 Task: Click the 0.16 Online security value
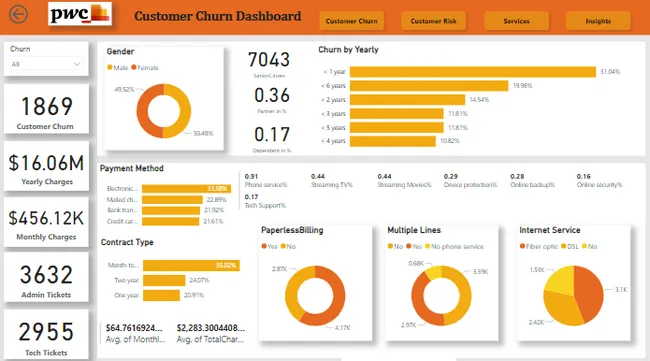click(x=583, y=177)
